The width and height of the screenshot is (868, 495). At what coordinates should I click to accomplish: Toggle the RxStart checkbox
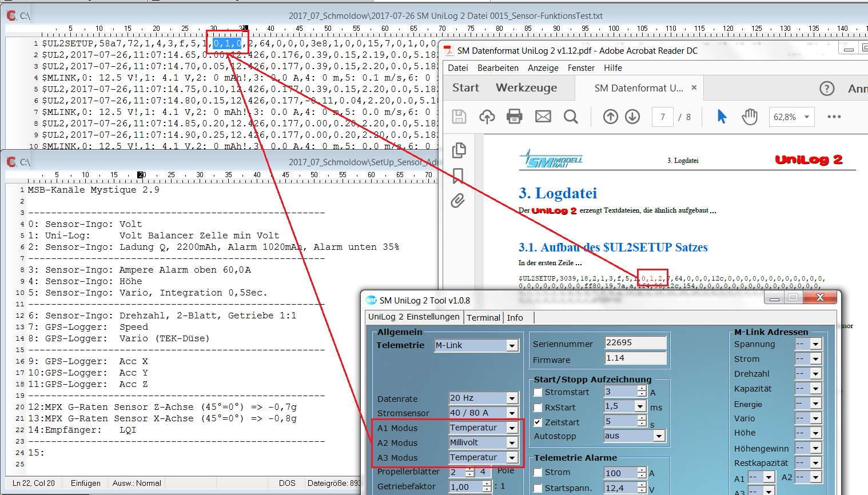538,408
